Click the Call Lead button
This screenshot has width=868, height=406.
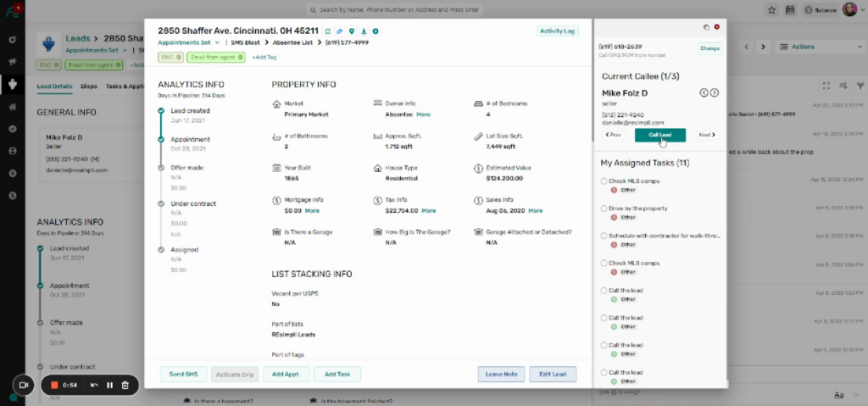click(x=659, y=135)
